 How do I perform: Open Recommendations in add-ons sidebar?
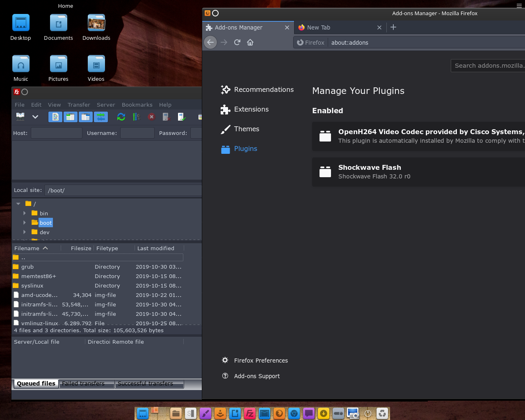tap(258, 89)
